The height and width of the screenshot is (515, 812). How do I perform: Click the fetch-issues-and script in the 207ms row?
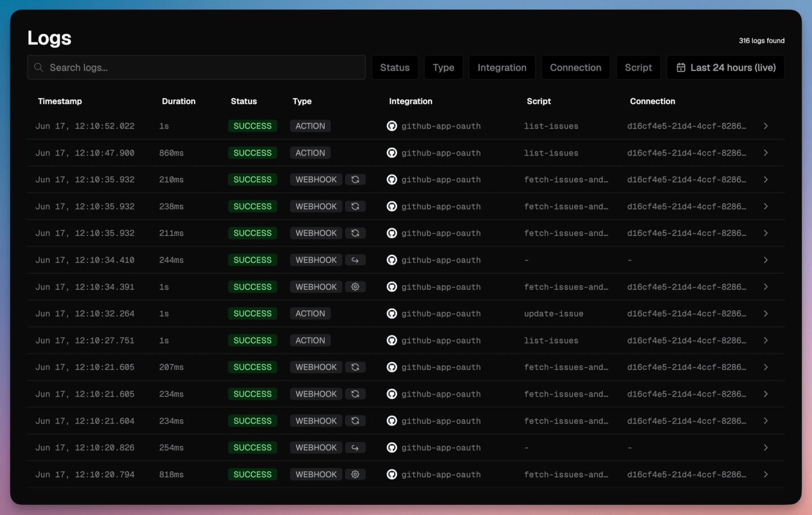(566, 367)
